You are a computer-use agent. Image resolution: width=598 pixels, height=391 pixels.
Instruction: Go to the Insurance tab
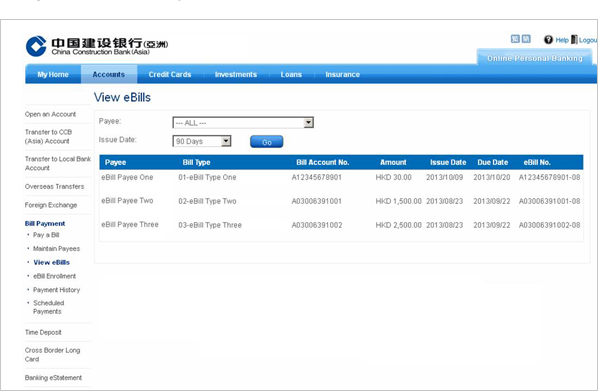point(342,74)
